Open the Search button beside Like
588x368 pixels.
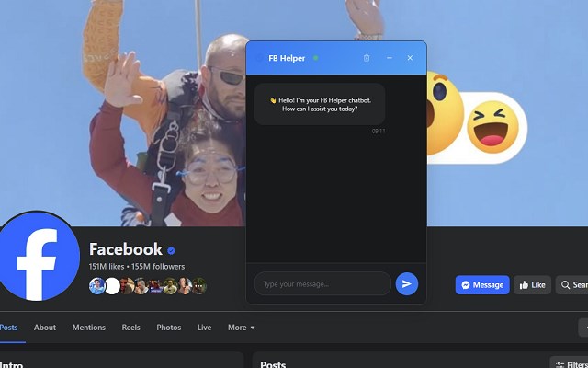coord(571,285)
